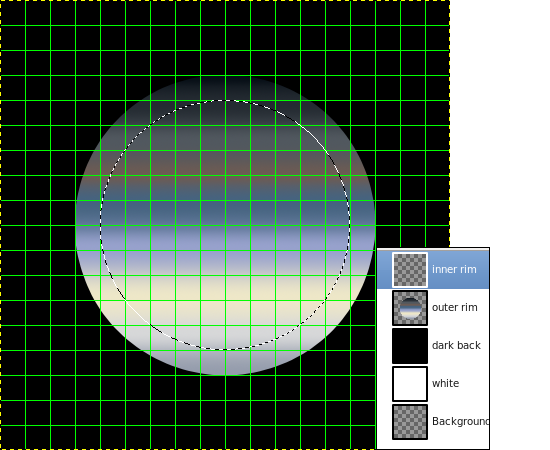
Task: Select the outer rim layer thumbnail
Action: 410,308
